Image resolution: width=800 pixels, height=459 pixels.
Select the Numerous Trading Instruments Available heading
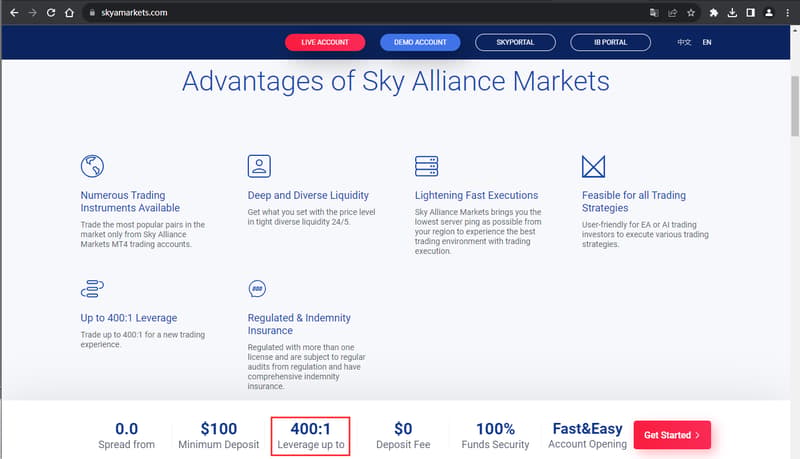[130, 201]
